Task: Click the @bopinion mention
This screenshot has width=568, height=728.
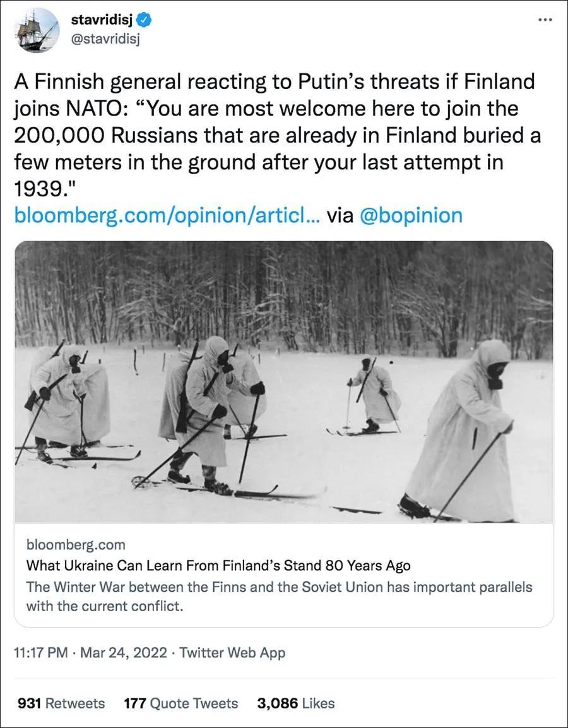Action: click(x=411, y=215)
